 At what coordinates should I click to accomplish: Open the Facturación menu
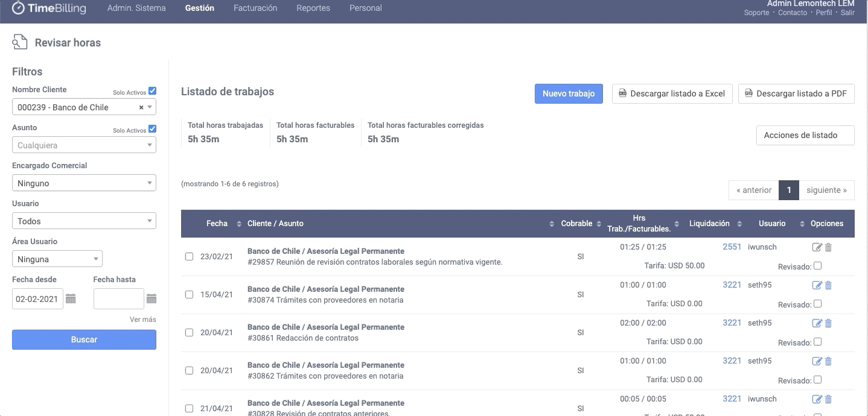[255, 8]
